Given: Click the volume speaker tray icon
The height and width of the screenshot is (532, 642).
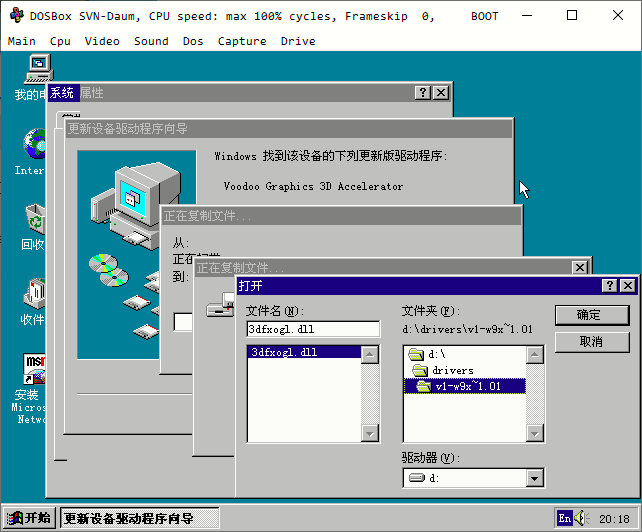Looking at the screenshot, I should (x=581, y=518).
